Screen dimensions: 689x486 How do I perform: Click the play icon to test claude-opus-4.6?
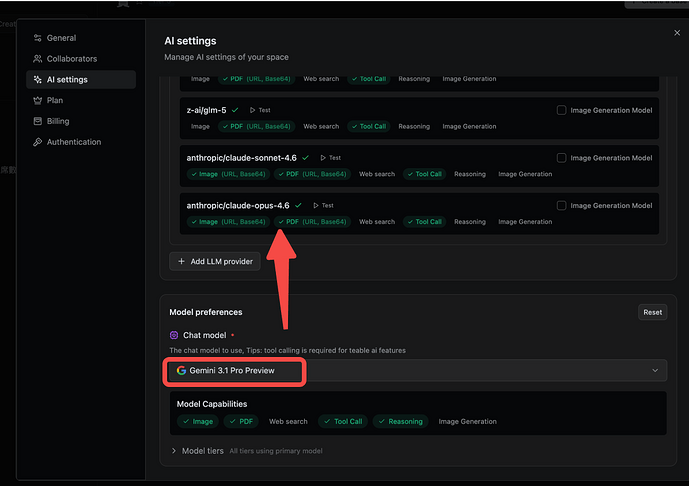[x=315, y=206]
